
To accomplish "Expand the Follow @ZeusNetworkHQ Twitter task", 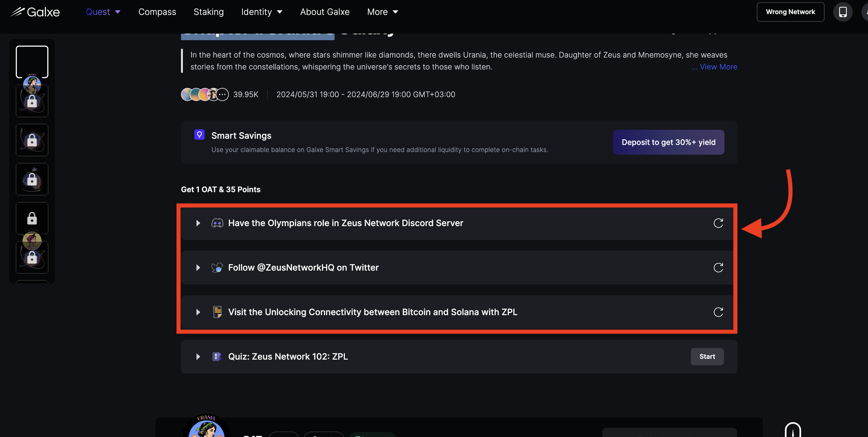I will point(198,268).
